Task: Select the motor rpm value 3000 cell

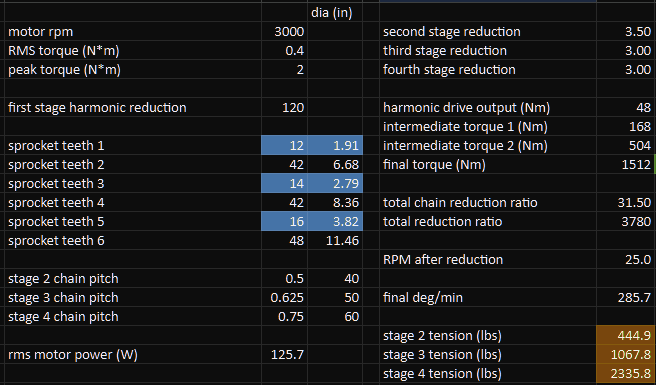Action: pyautogui.click(x=284, y=31)
